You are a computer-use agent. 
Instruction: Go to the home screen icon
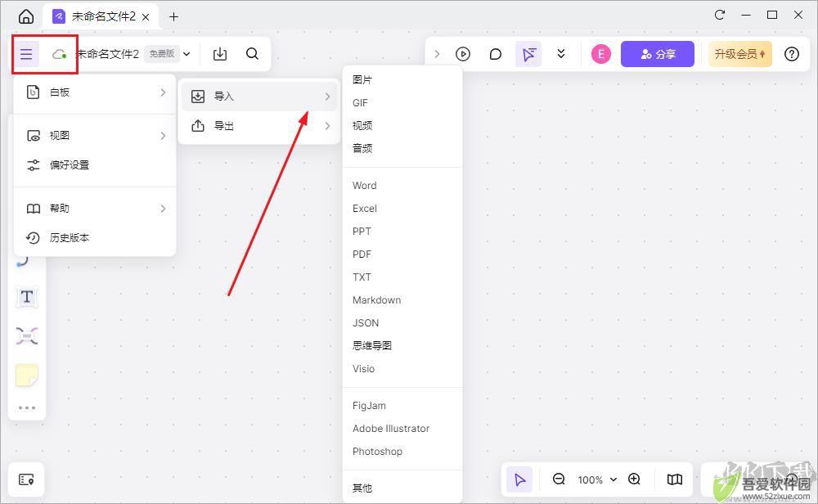25,16
